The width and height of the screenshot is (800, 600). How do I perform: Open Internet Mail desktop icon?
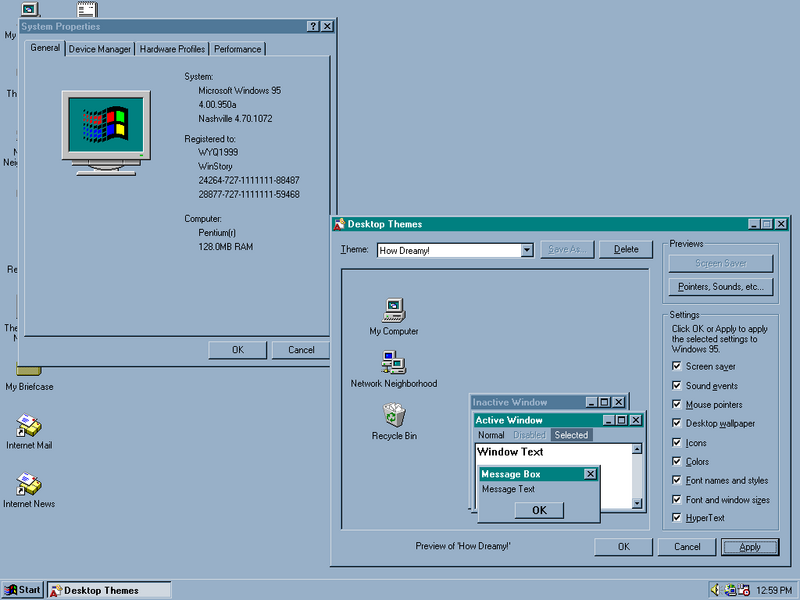click(29, 427)
